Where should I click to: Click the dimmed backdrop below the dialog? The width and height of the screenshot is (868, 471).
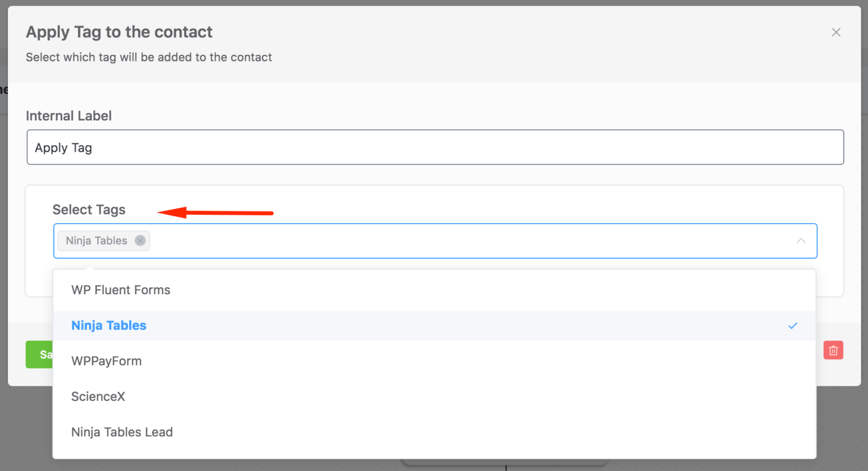pos(226,429)
